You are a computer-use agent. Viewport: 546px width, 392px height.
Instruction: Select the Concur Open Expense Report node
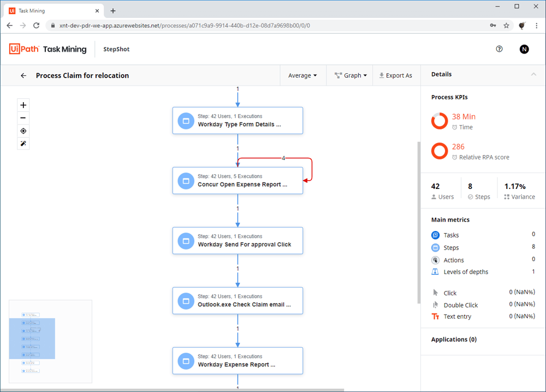click(x=238, y=181)
